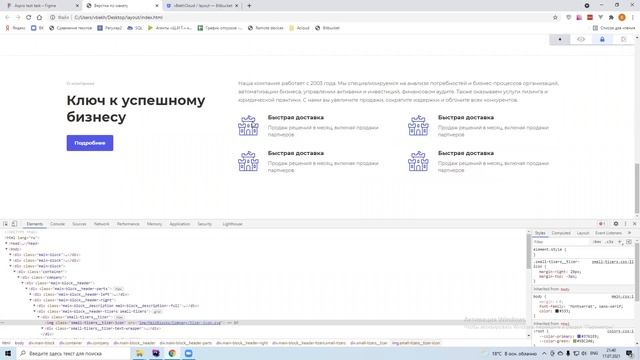Click the Bitbucket bookmark
The image size is (640, 360).
click(327, 28)
